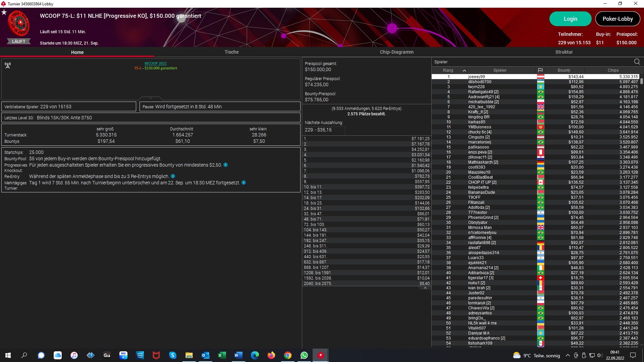644x362 pixels.
Task: Click payout row 192. bis 247.
Action: (367, 241)
